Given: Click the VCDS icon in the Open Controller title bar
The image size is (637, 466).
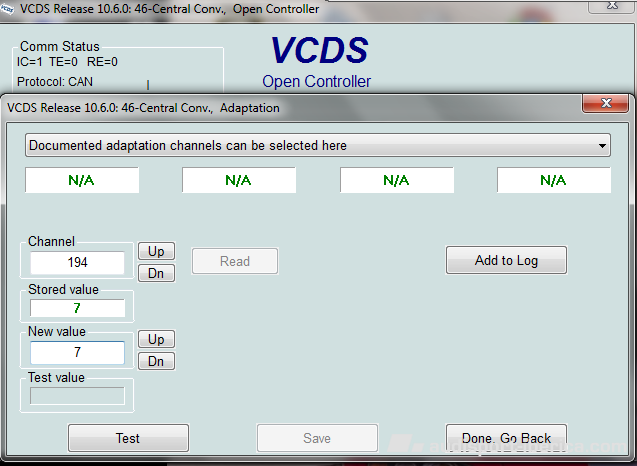Looking at the screenshot, I should [x=7, y=9].
